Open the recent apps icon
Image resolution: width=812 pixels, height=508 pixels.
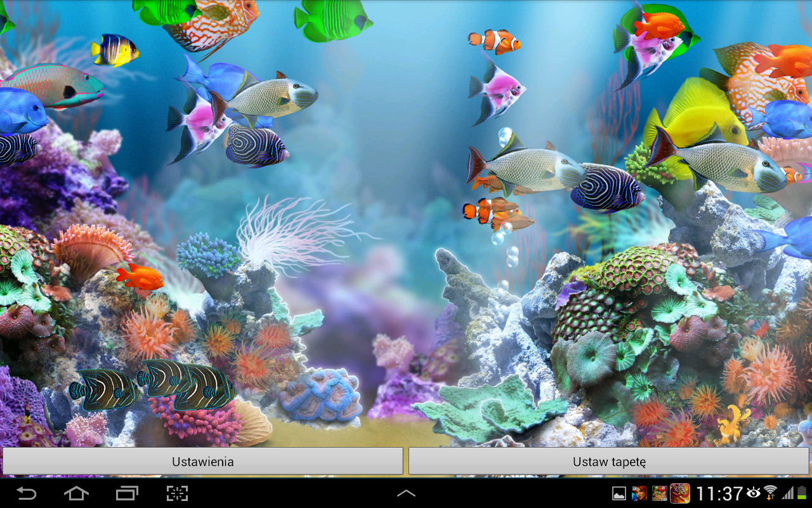pyautogui.click(x=127, y=493)
